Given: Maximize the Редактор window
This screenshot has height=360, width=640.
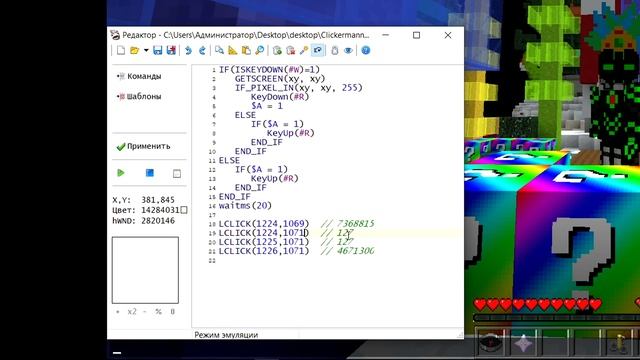Looking at the screenshot, I should 416,35.
